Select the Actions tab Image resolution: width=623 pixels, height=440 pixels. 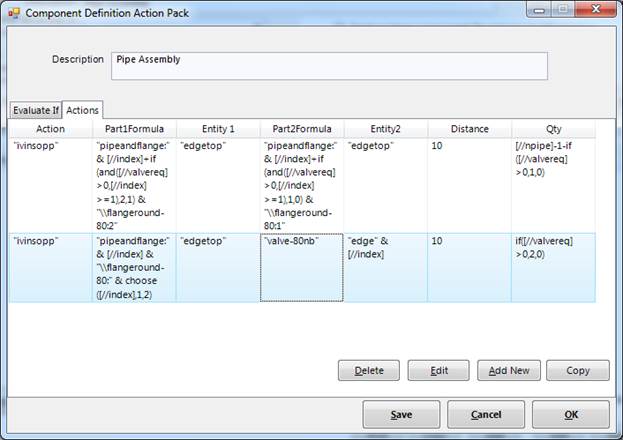point(83,109)
